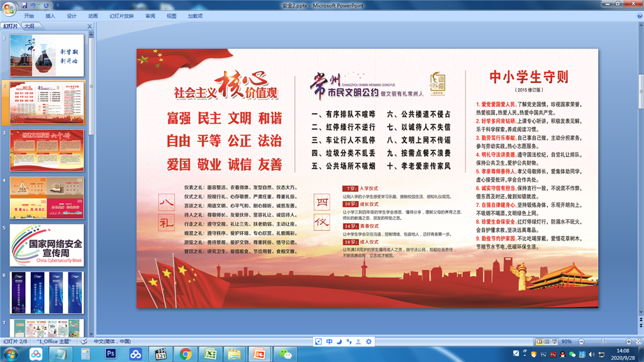Open the file explorer folder on taskbar
The image size is (644, 362).
tap(235, 354)
